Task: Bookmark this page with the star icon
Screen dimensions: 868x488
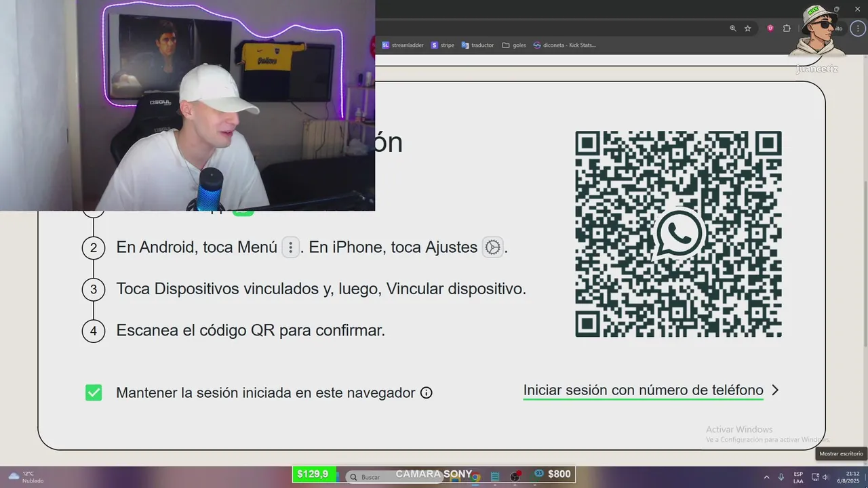Action: point(748,28)
